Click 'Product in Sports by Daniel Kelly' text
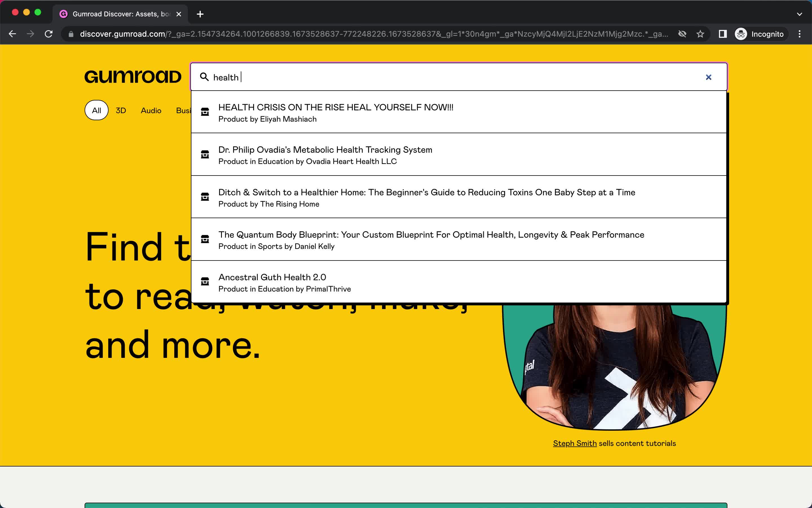This screenshot has width=812, height=508. (277, 247)
